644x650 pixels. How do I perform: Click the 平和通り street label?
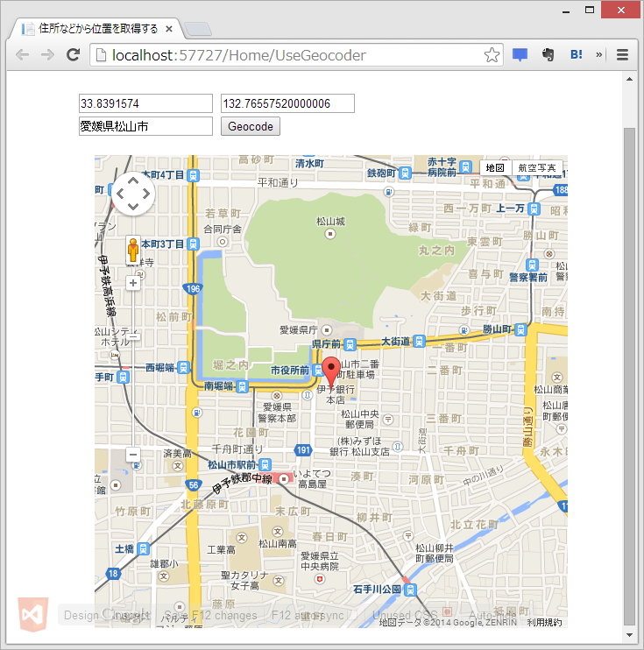click(x=278, y=182)
